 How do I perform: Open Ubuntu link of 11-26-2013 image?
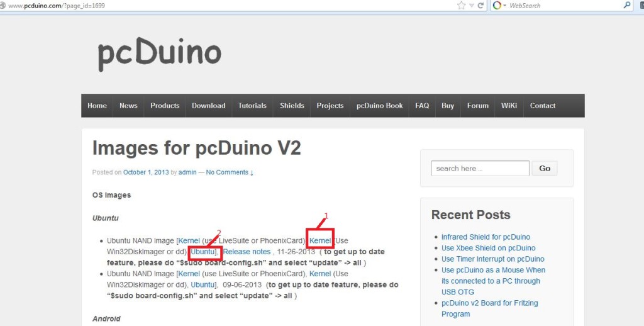point(203,252)
